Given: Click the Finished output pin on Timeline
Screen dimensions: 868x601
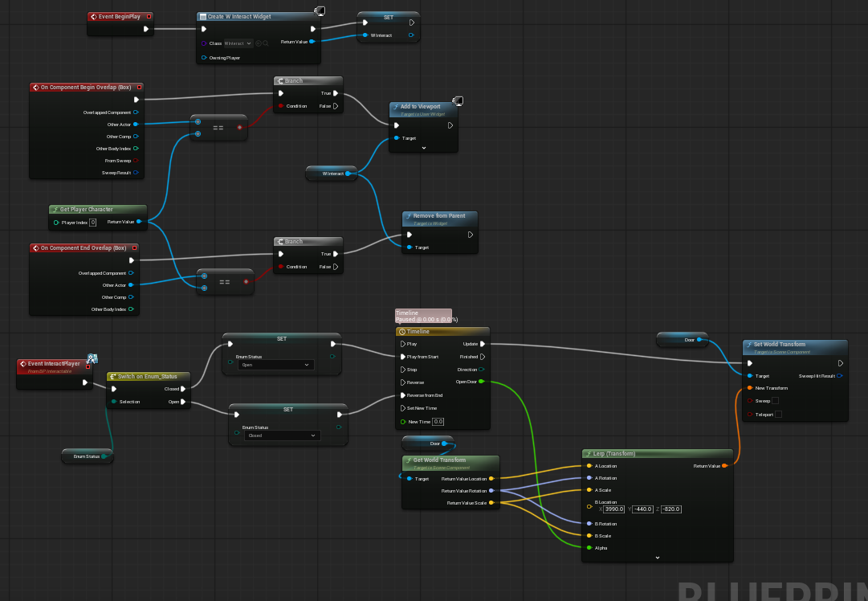Looking at the screenshot, I should tap(483, 357).
